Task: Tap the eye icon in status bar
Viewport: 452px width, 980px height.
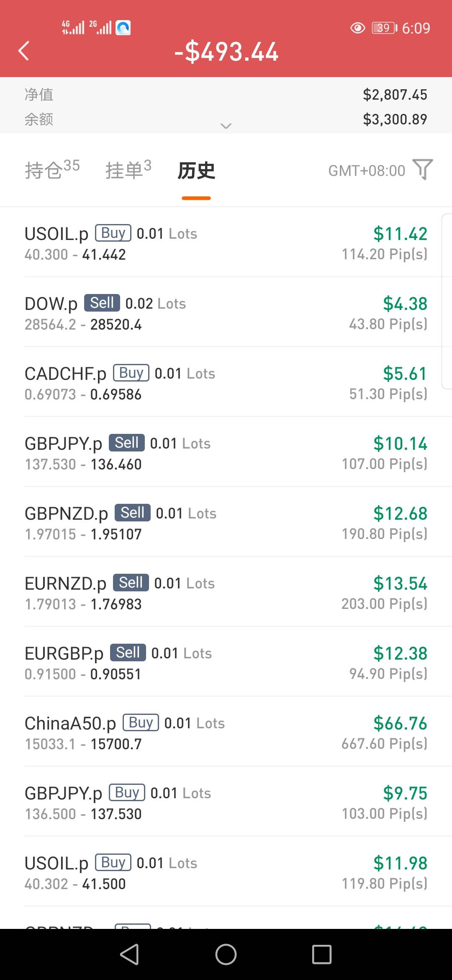Action: [x=357, y=28]
